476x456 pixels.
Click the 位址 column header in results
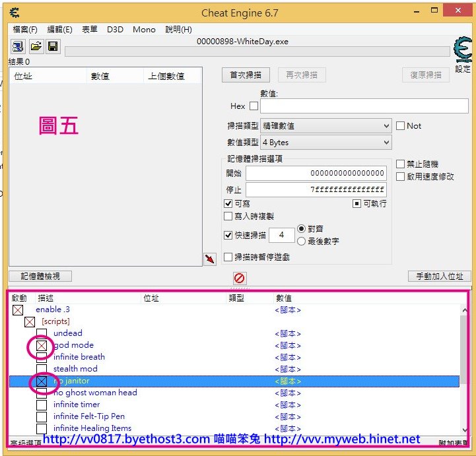click(x=48, y=76)
